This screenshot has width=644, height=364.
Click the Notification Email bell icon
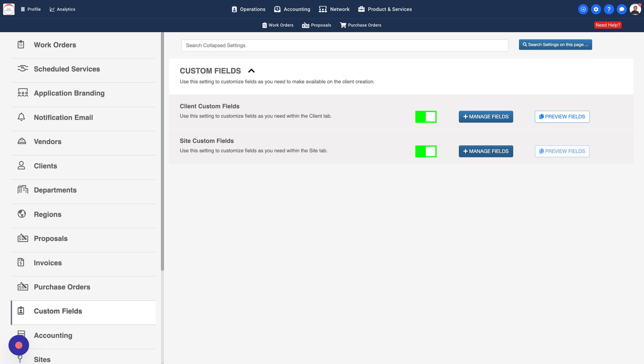[x=21, y=117]
